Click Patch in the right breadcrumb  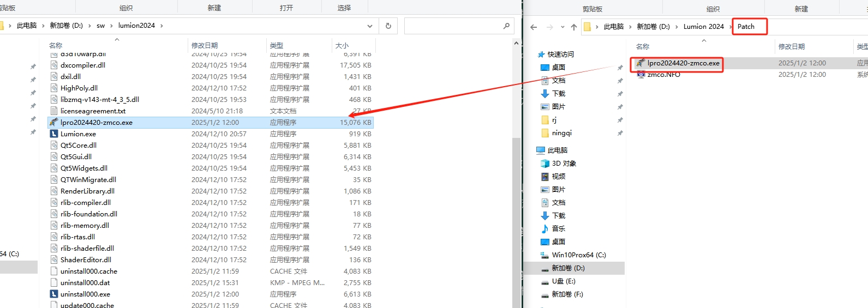[x=746, y=27]
